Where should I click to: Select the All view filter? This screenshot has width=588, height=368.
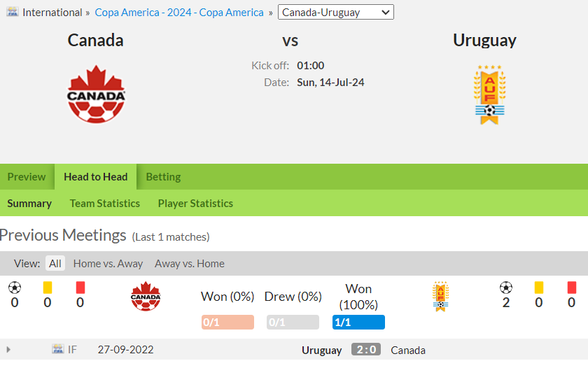pos(55,264)
